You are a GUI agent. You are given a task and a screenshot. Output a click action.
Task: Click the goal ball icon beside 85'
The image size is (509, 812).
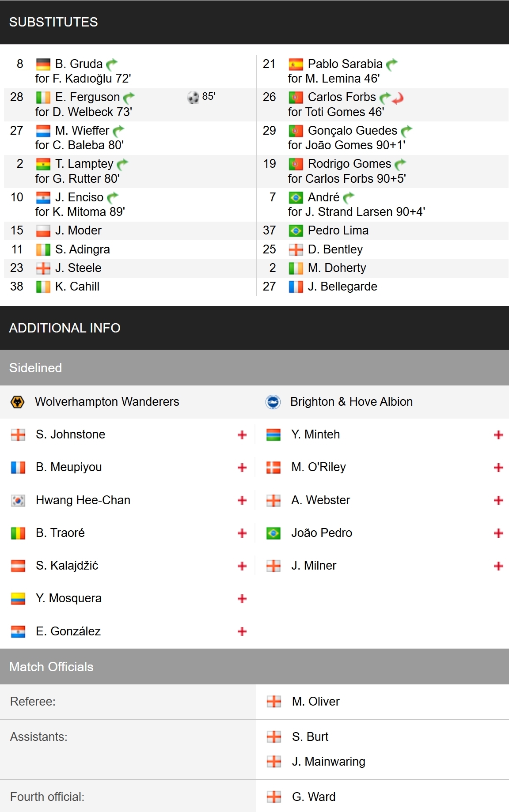coord(193,97)
